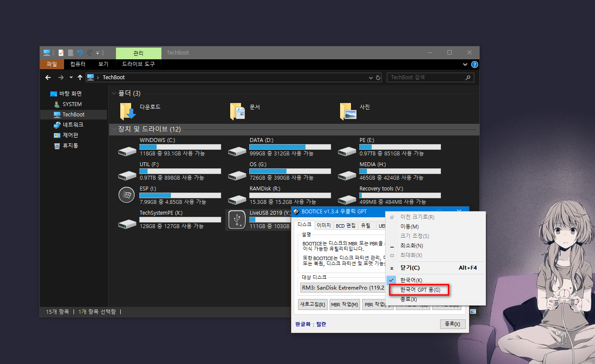This screenshot has height=364, width=595.
Task: Switch to the 이미지 tab in BOOTICE
Action: click(x=324, y=225)
